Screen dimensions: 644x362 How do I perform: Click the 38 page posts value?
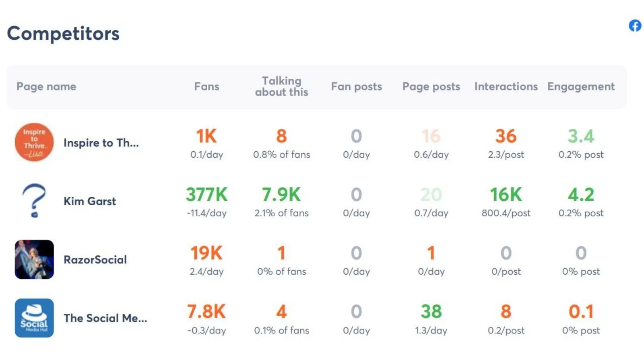(x=431, y=312)
